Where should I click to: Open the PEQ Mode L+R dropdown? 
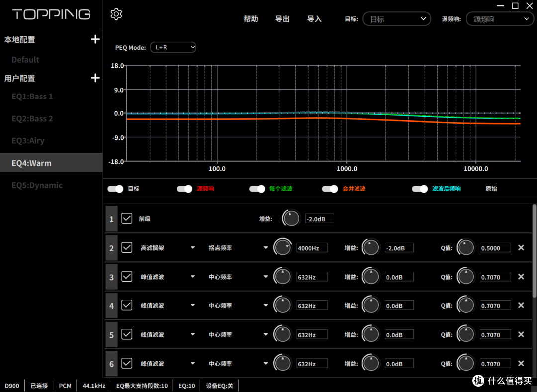coord(174,47)
